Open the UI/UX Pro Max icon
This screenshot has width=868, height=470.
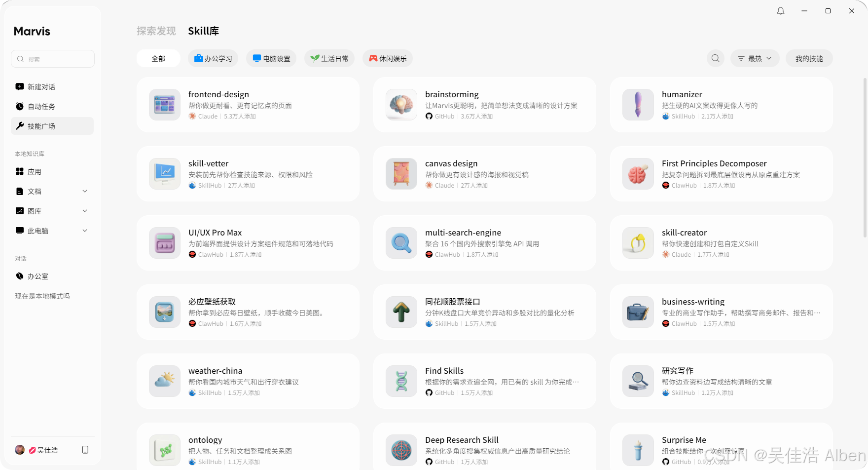click(x=165, y=243)
